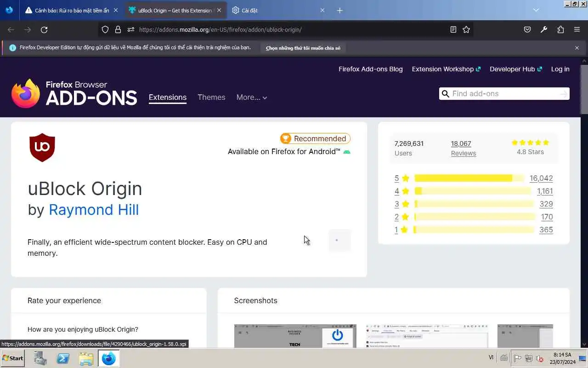588x368 pixels.
Task: Open the site permissions icon in address bar
Action: (130, 29)
